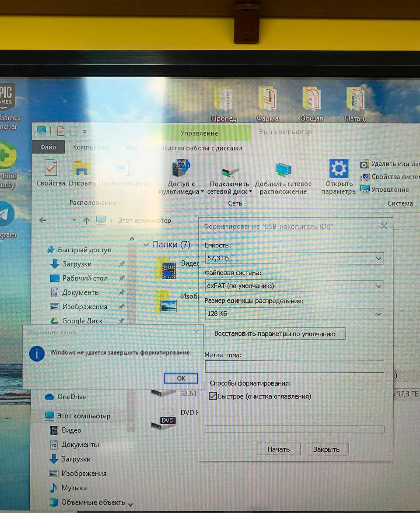Viewport: 420px width, 513px height.
Task: Click Свойства системы ribbon item
Action: click(x=390, y=177)
